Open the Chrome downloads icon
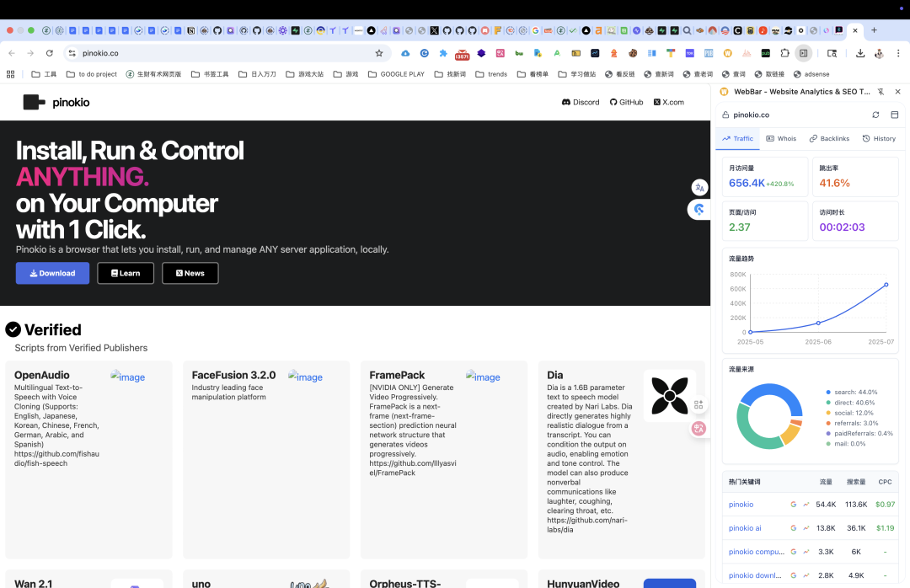Image resolution: width=910 pixels, height=588 pixels. click(860, 53)
